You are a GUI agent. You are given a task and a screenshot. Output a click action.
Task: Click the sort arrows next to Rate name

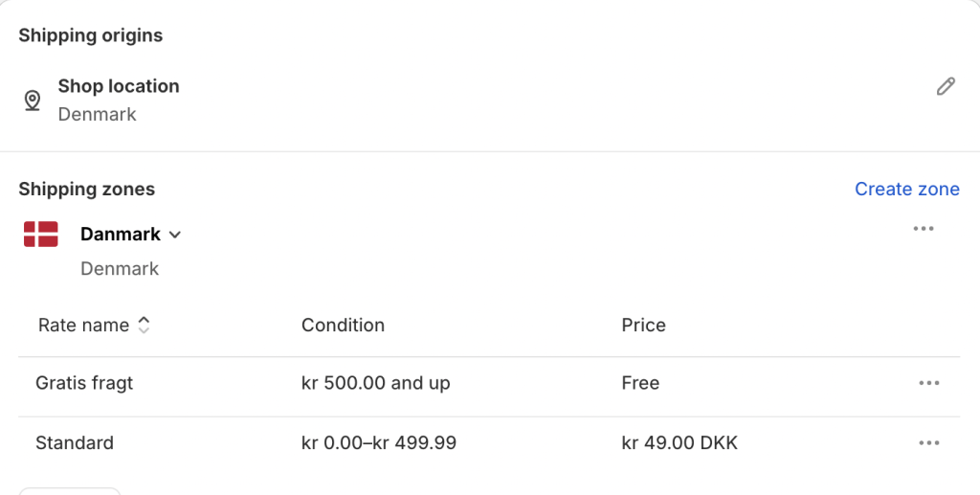point(144,325)
